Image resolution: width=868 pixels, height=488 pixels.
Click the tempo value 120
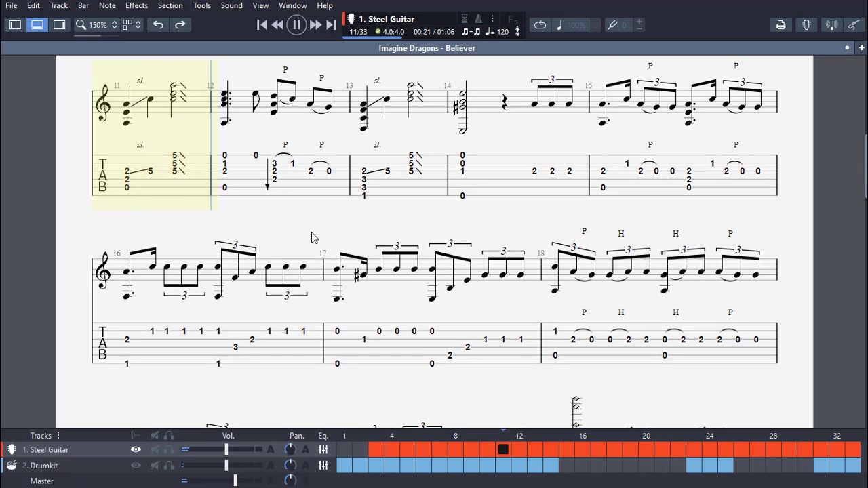502,32
